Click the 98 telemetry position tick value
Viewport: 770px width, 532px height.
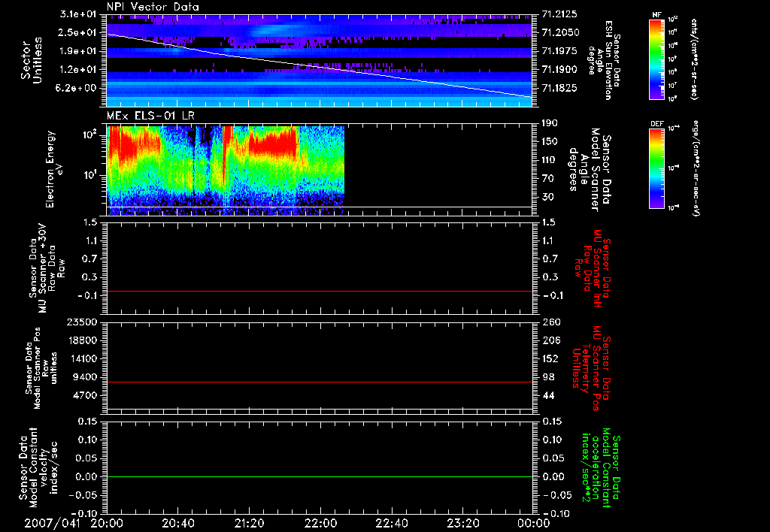[x=548, y=377]
